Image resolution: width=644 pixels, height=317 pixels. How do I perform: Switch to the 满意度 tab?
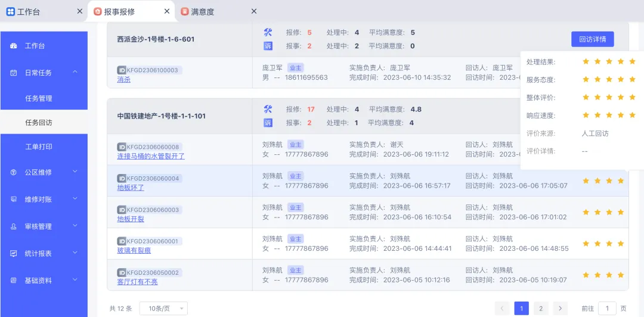coord(202,11)
